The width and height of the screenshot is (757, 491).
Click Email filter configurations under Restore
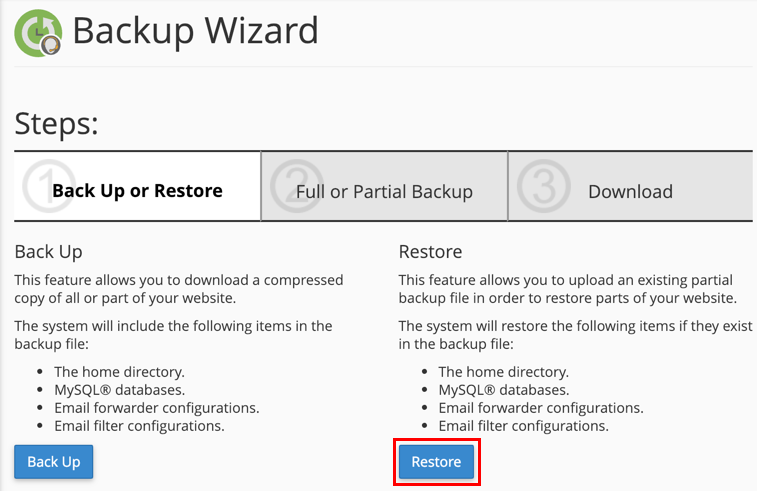tap(523, 426)
